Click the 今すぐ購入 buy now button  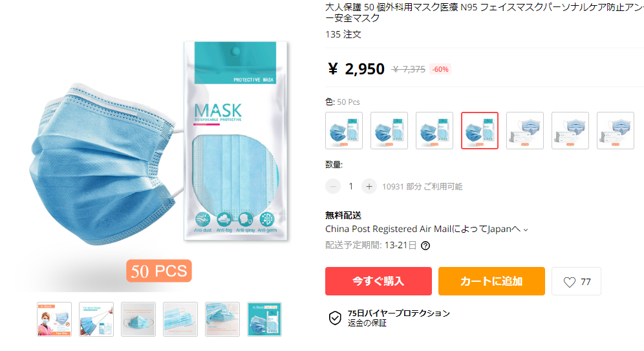[x=378, y=281]
